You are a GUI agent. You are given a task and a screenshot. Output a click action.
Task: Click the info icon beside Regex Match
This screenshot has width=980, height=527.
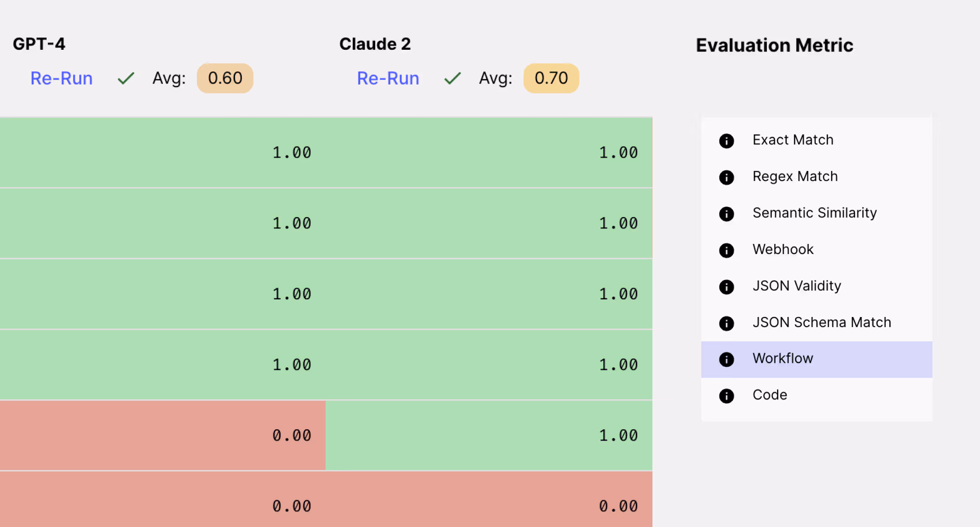[726, 177]
